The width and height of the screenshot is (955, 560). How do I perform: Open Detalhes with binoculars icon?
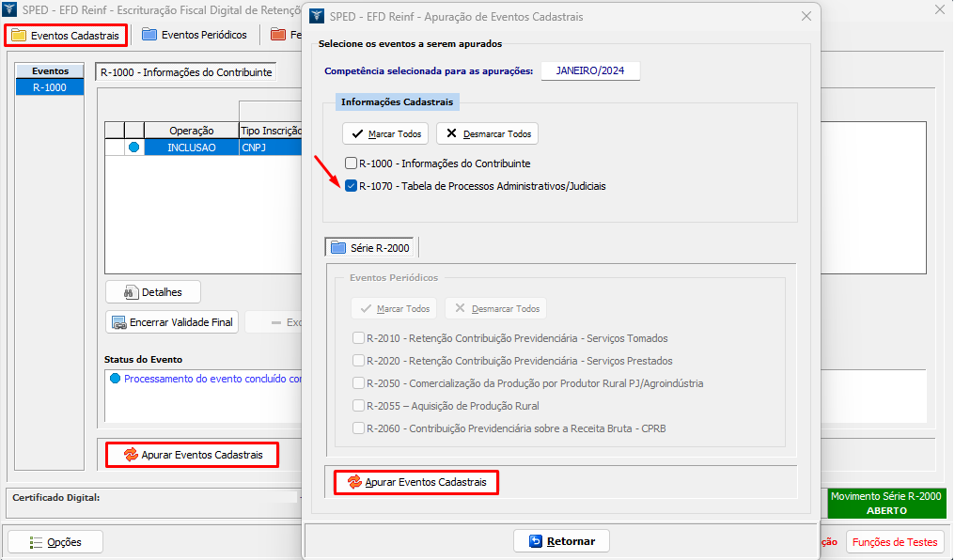153,292
